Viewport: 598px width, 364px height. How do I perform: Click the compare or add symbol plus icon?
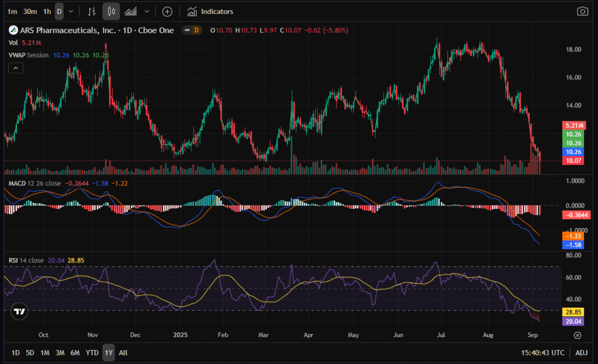(168, 11)
